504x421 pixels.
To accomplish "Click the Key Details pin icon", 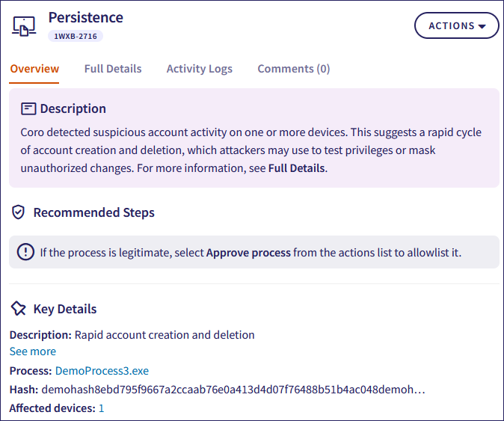I will 19,309.
